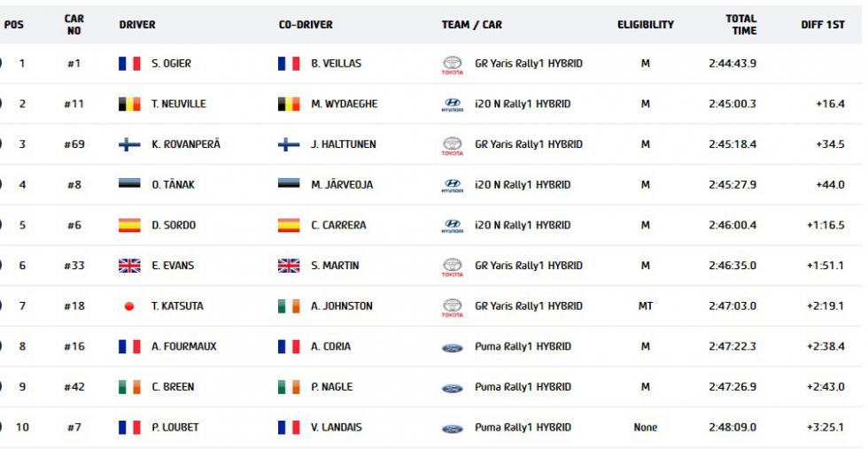Click the Belgian flag beside M. Wydaeghe
Viewport: 868px width, 449px height.
tap(289, 105)
